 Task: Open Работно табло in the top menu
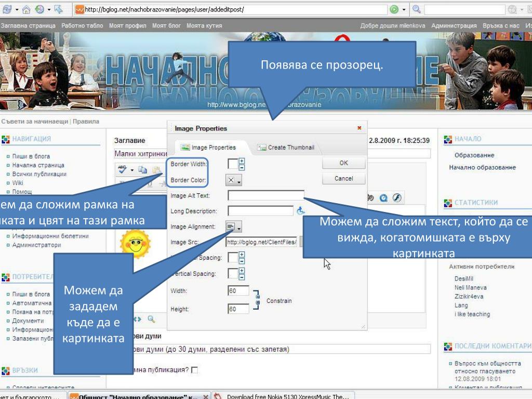click(x=82, y=25)
